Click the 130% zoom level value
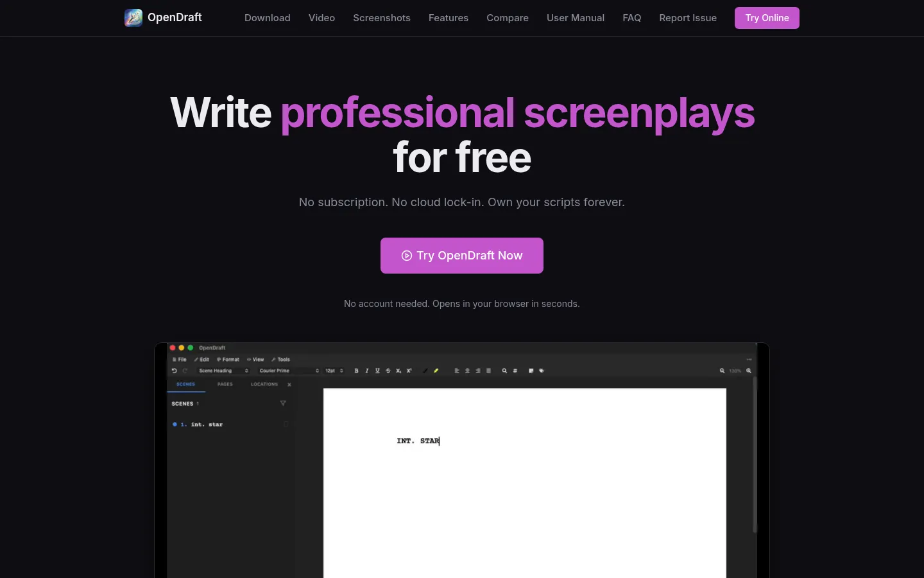 click(x=735, y=371)
